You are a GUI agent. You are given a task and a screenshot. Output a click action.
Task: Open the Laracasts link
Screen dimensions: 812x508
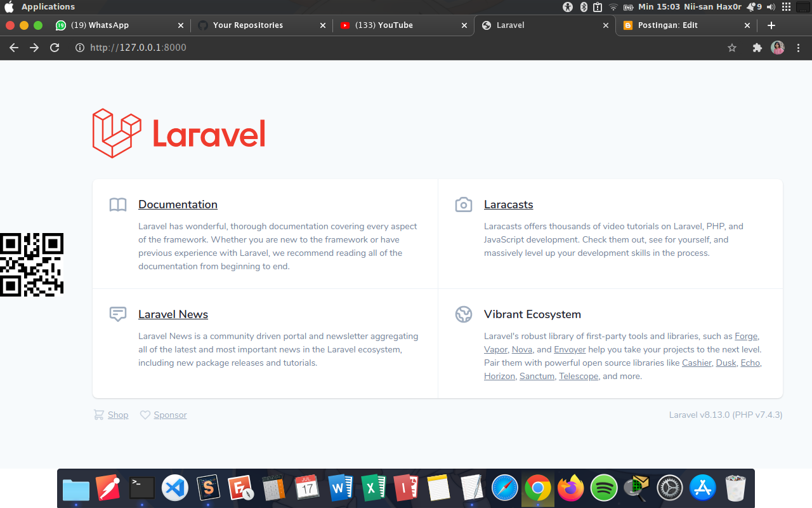(508, 204)
